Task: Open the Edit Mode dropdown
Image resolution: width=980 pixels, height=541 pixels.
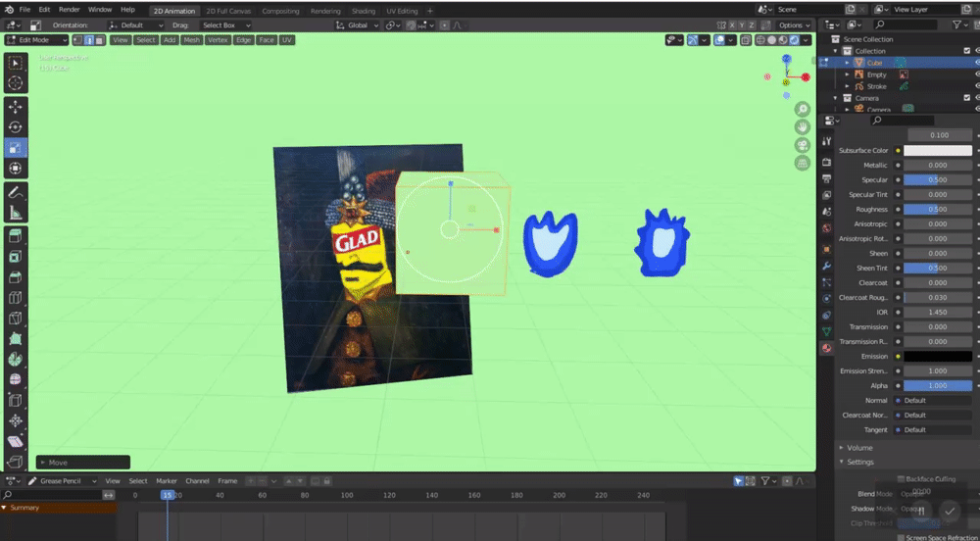Action: click(x=36, y=40)
